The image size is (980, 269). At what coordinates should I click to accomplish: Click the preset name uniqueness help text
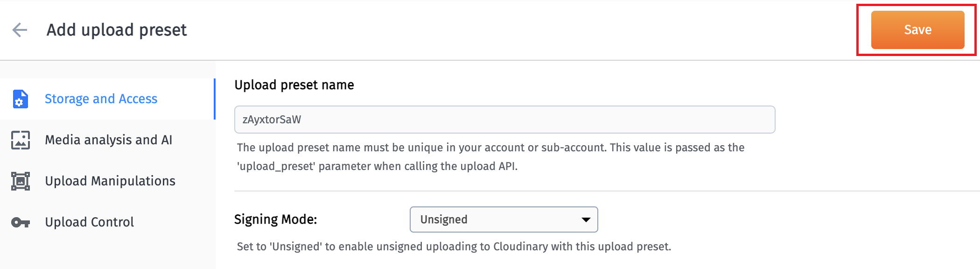tap(490, 157)
